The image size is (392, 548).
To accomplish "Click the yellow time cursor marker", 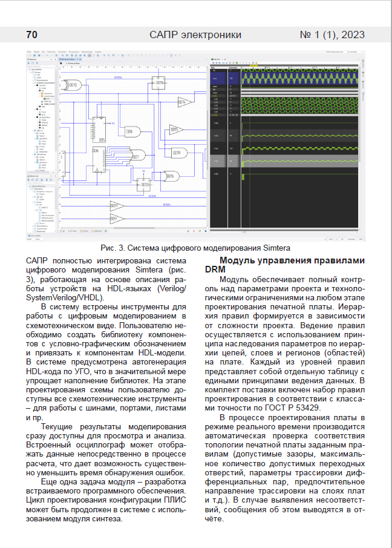I will coord(253,65).
